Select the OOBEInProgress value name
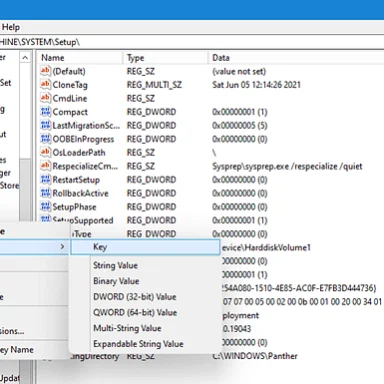The image size is (384, 384). (x=83, y=139)
